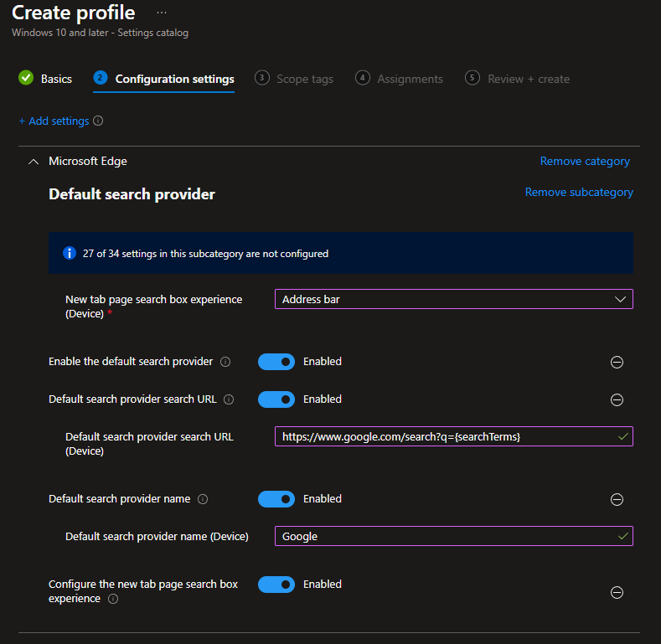The image size is (661, 644).
Task: Click the search URL field containing google.com
Action: point(453,436)
